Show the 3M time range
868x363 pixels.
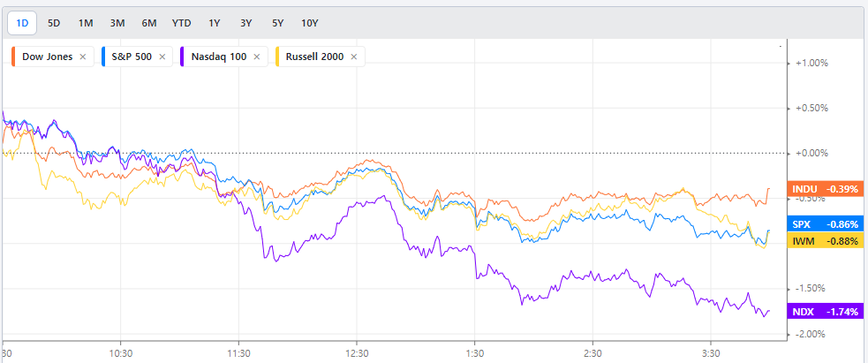pos(117,22)
